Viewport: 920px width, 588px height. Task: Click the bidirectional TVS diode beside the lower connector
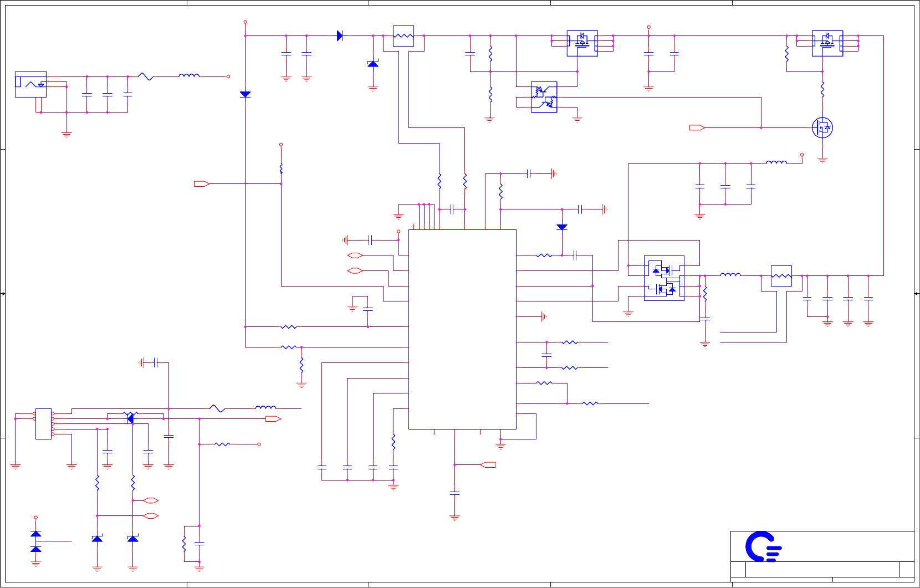click(x=131, y=418)
